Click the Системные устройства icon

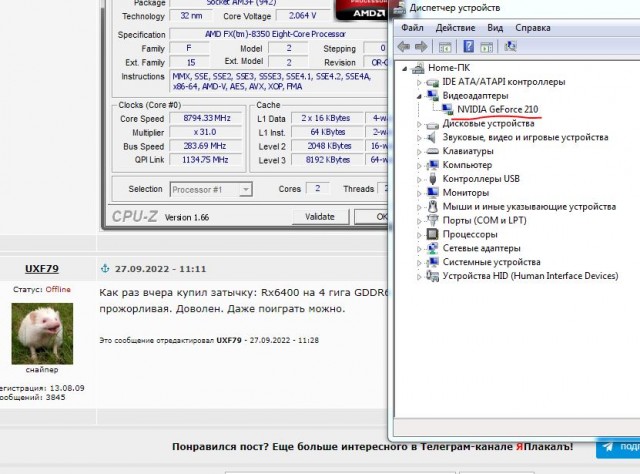[432, 262]
